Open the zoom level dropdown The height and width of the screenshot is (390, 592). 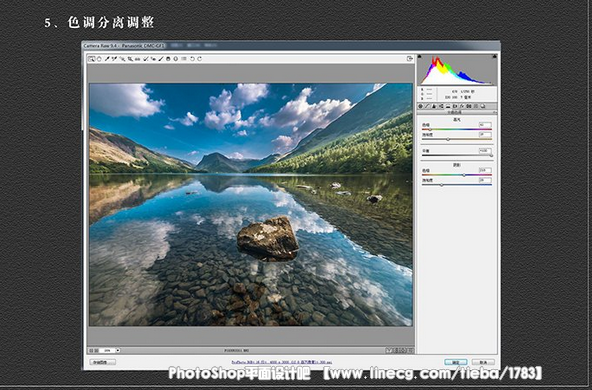[118, 350]
